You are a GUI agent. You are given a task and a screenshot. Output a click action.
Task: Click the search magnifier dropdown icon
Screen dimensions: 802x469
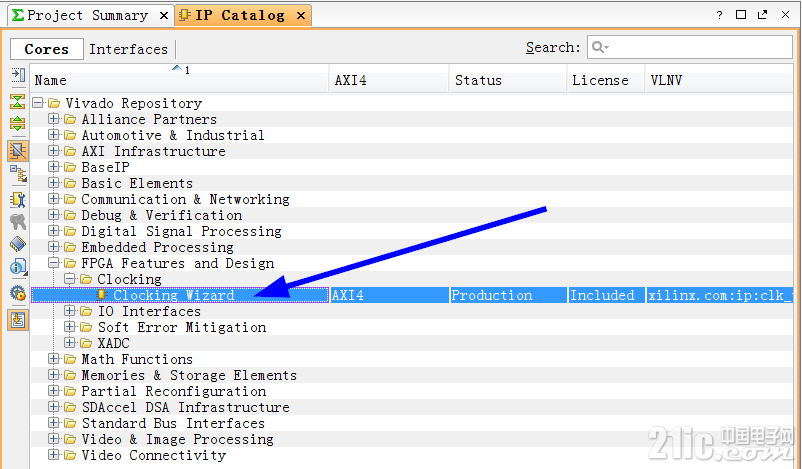tap(600, 48)
